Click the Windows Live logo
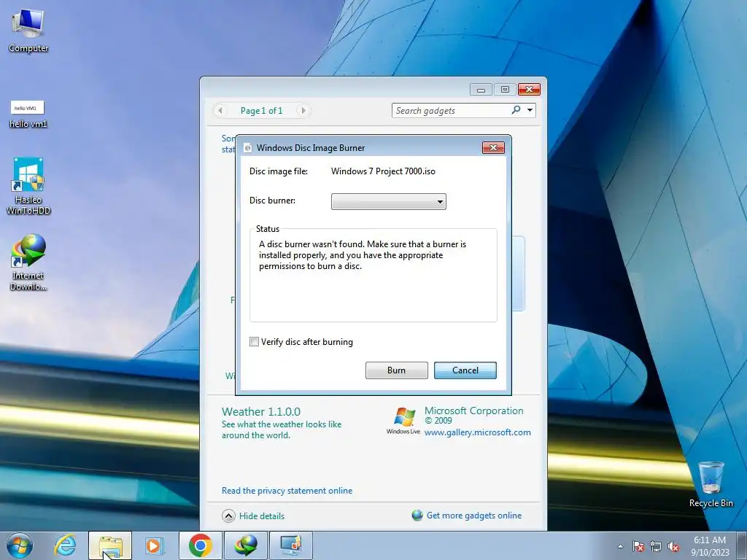Viewport: 747px width, 560px height. 403,421
